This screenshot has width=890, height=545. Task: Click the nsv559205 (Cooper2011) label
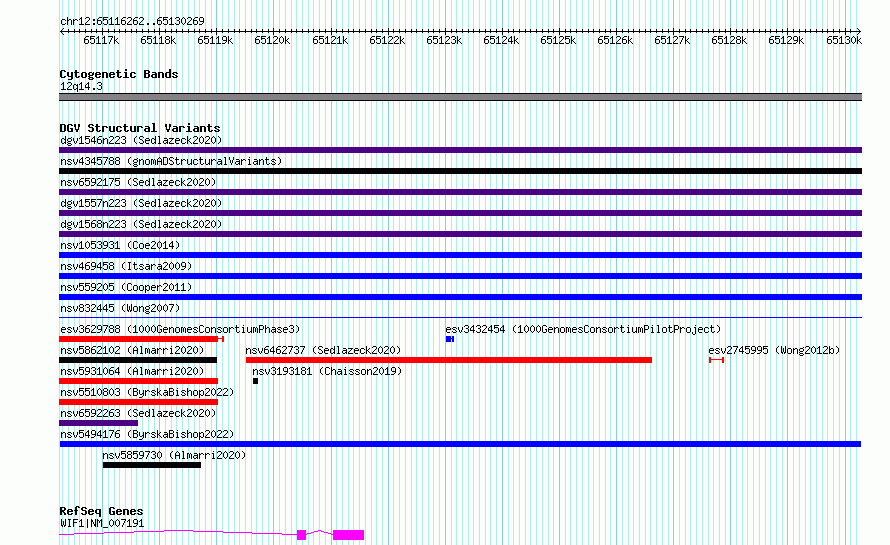pos(126,287)
